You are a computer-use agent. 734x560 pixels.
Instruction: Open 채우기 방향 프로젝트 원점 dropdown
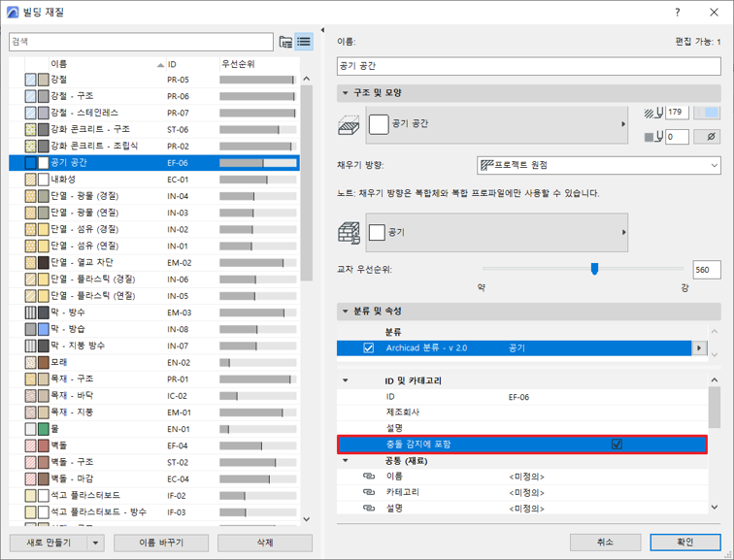(x=599, y=165)
